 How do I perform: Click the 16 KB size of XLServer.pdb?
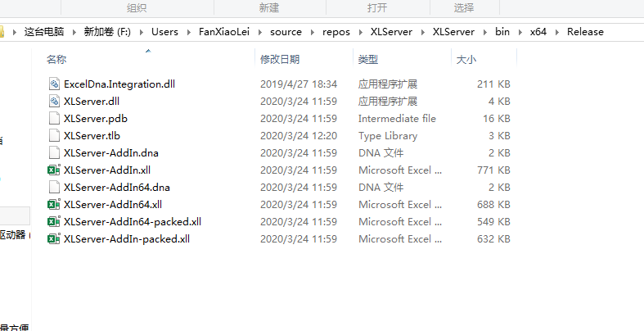pyautogui.click(x=497, y=119)
